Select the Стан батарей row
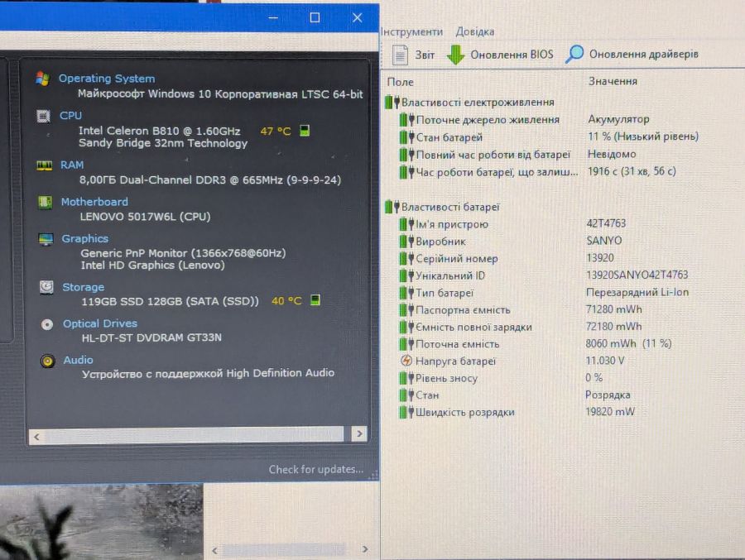The width and height of the screenshot is (745, 560). [x=548, y=137]
